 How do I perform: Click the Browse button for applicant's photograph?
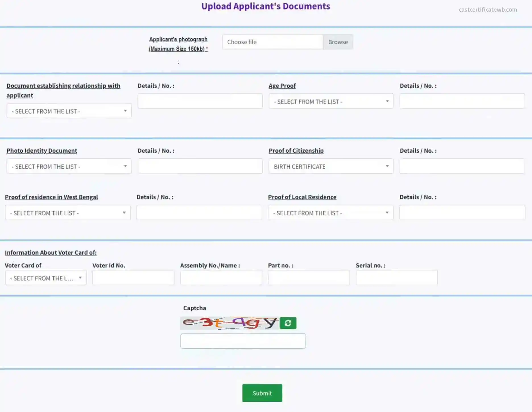coord(338,42)
